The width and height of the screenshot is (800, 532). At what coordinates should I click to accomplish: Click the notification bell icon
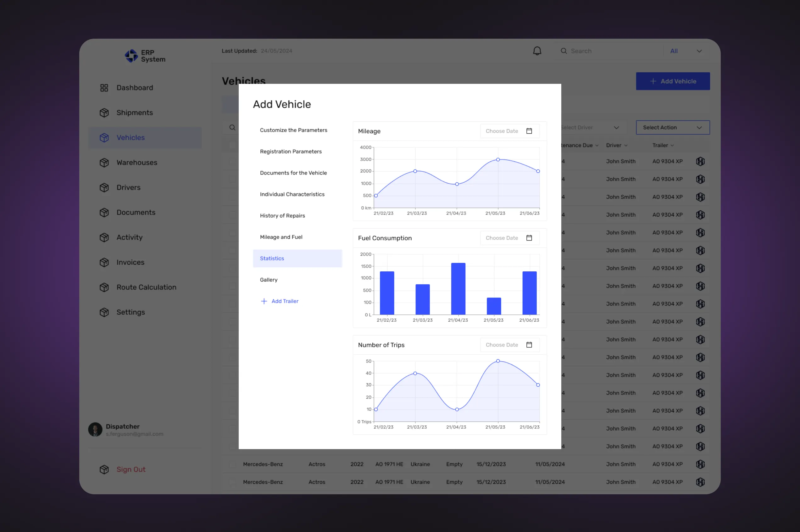[x=537, y=51]
